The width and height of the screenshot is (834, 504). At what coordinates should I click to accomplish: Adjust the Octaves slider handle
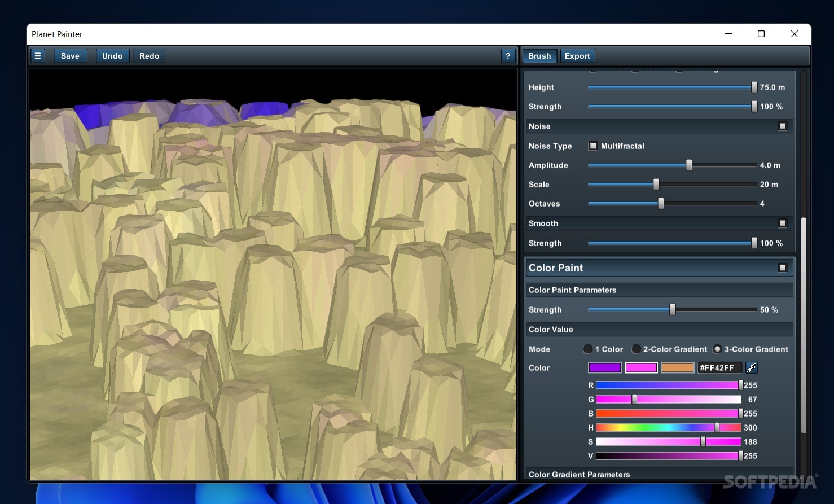[661, 204]
